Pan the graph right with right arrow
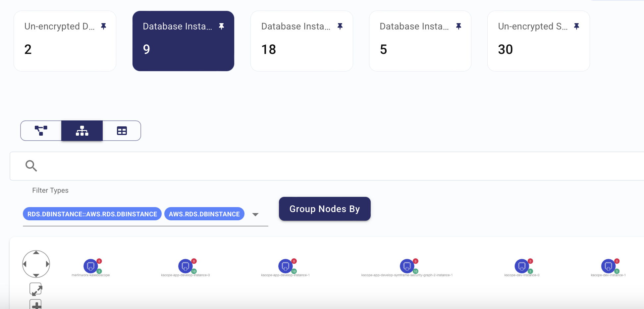This screenshot has height=309, width=644. click(47, 264)
